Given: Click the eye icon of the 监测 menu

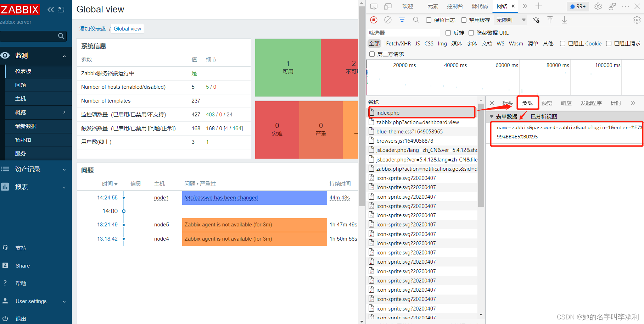Looking at the screenshot, I should tap(5, 55).
